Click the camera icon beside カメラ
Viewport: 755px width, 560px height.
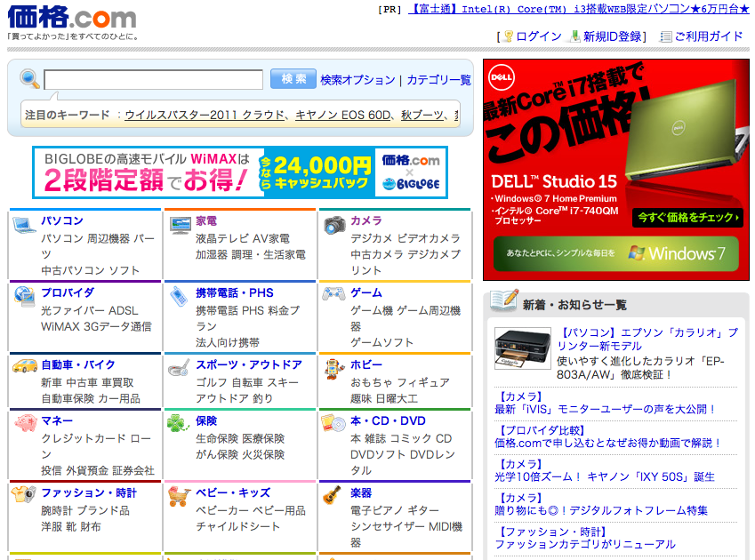coord(334,225)
